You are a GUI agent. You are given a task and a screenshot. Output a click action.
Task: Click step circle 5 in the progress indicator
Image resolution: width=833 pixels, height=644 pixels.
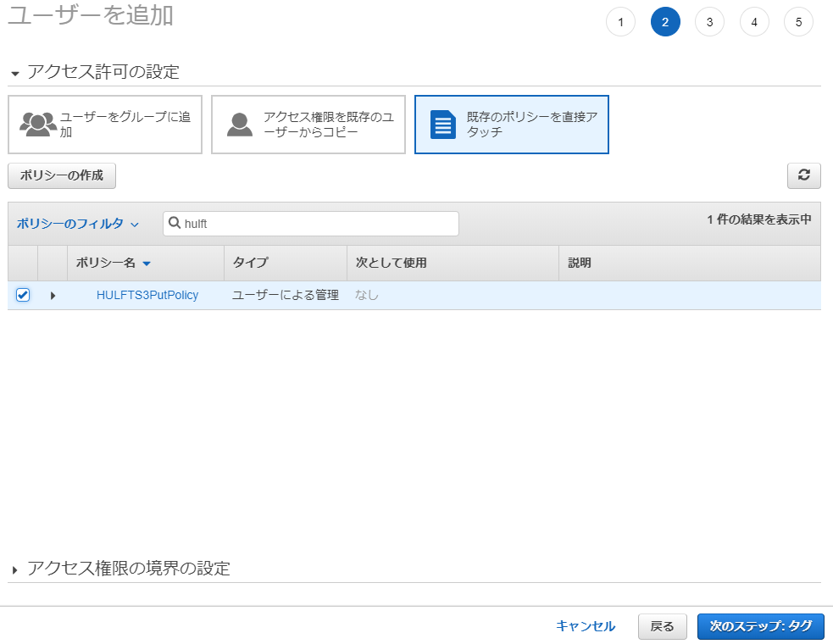[798, 21]
